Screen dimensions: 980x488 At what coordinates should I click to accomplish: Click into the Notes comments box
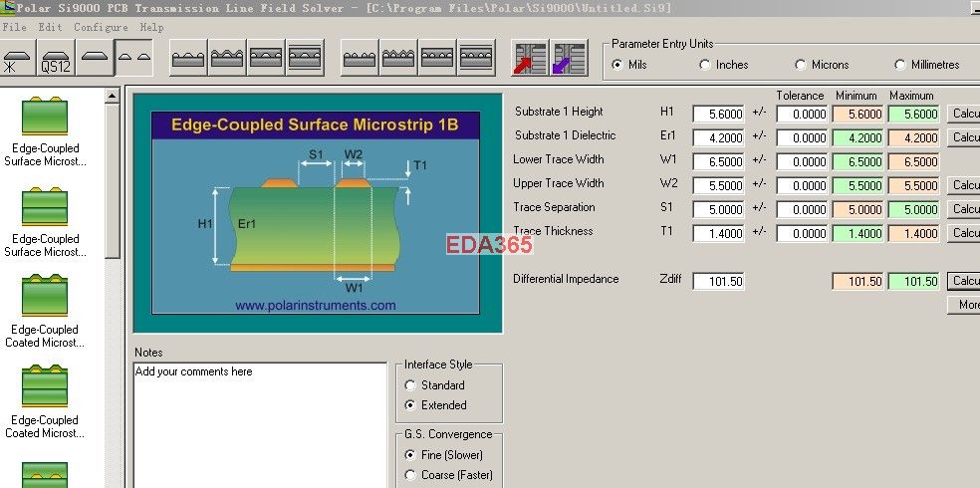click(x=261, y=425)
